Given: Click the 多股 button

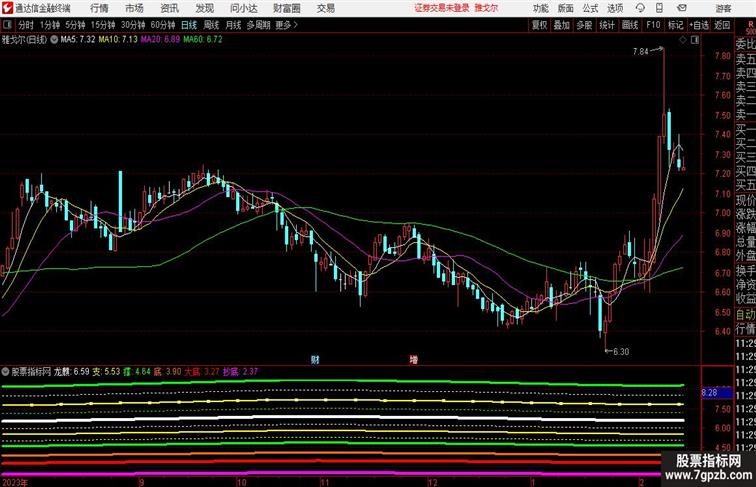Looking at the screenshot, I should [584, 25].
